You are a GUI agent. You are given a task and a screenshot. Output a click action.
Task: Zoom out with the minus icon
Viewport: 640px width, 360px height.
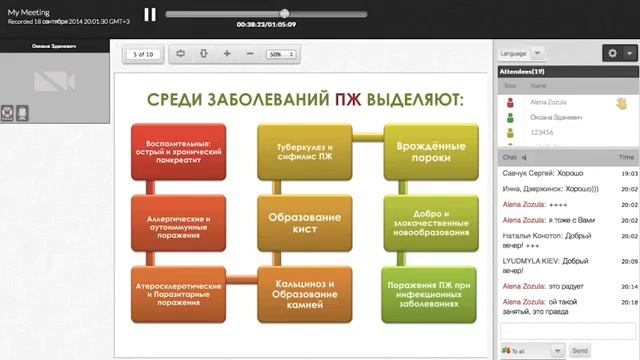250,53
